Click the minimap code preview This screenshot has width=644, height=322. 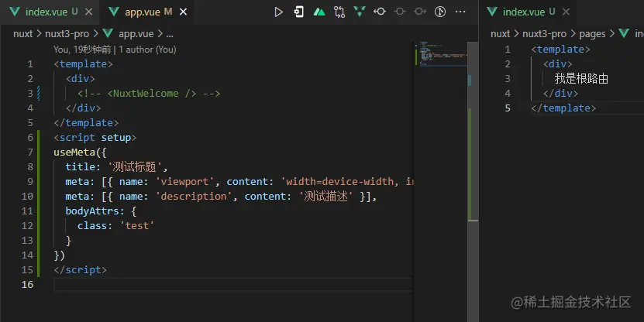(441, 54)
